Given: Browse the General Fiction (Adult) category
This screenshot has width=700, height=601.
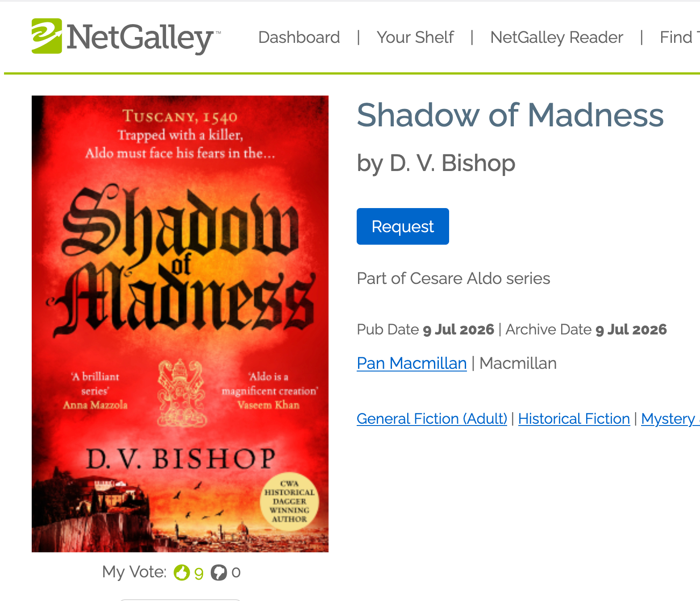Looking at the screenshot, I should 432,419.
